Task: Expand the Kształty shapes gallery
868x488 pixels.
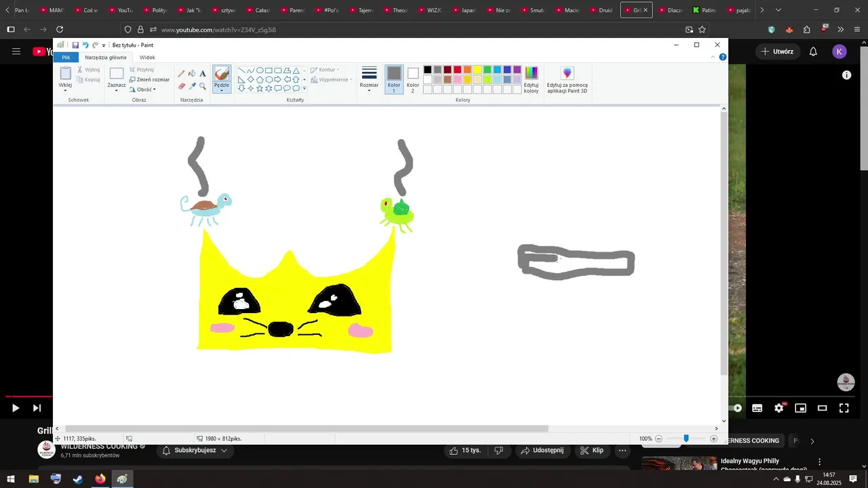Action: pos(304,88)
